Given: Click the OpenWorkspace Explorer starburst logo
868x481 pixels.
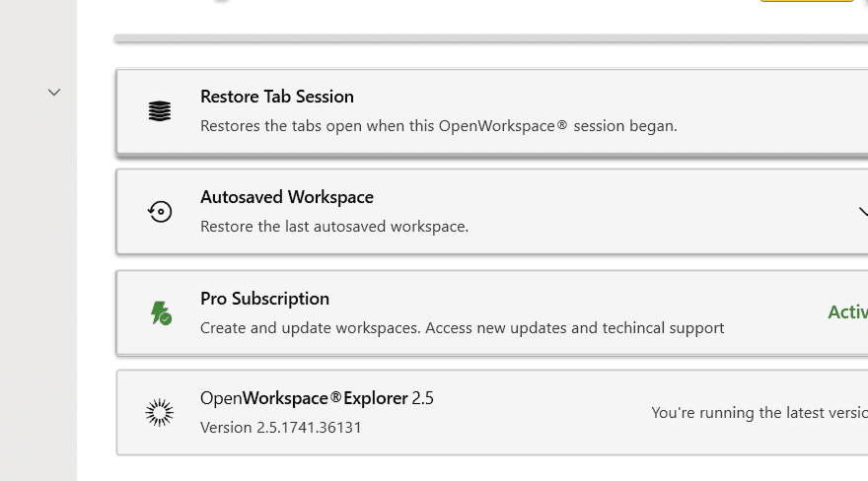Looking at the screenshot, I should pyautogui.click(x=160, y=413).
